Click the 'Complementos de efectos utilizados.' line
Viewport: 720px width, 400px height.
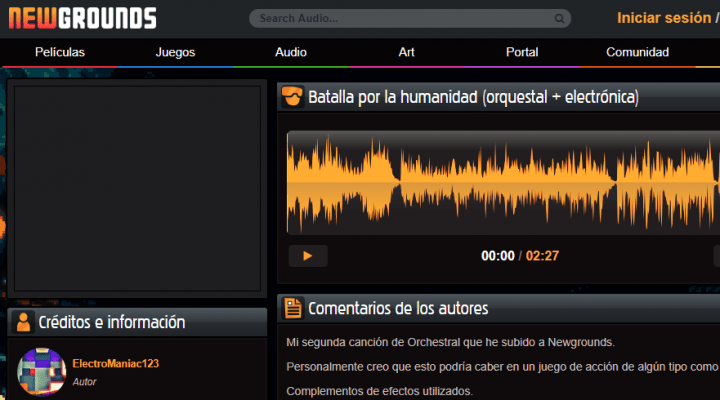coord(379,391)
